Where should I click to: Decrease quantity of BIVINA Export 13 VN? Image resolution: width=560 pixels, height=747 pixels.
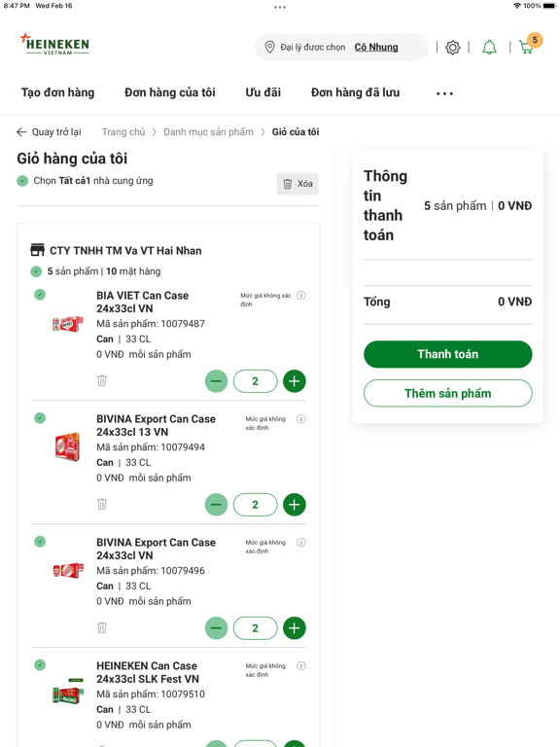pos(216,505)
